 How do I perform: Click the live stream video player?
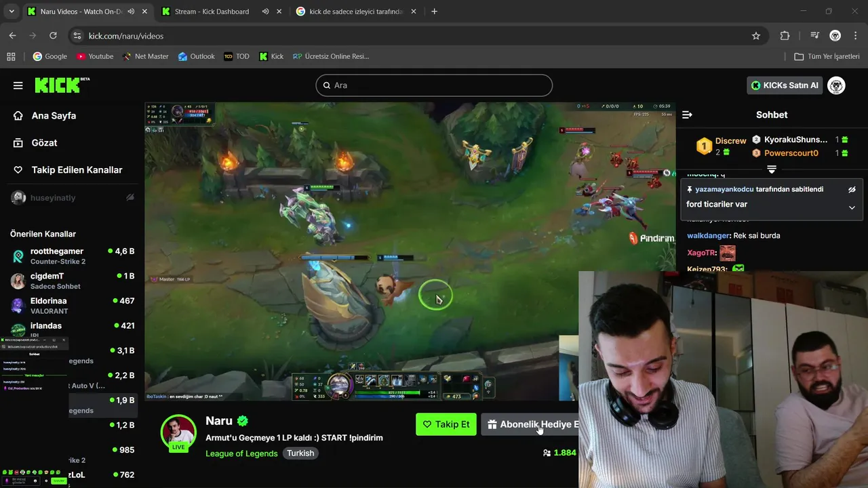[x=410, y=251]
